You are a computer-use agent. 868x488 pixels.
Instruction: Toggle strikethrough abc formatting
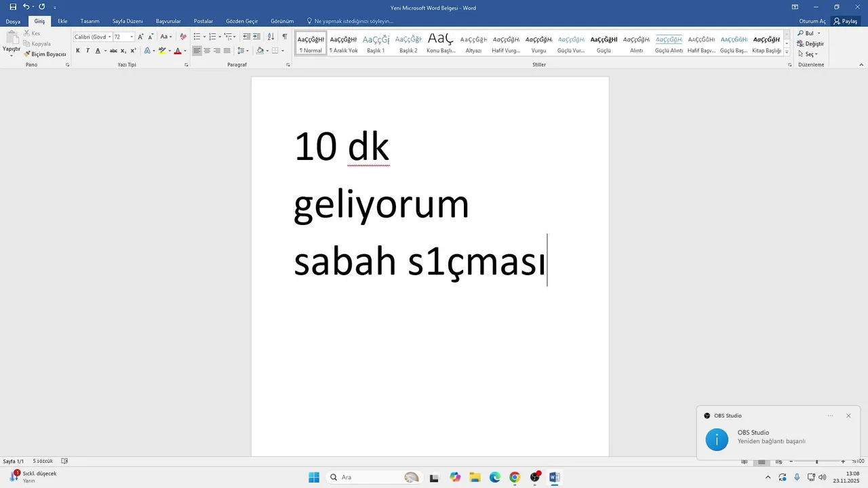[x=113, y=51]
